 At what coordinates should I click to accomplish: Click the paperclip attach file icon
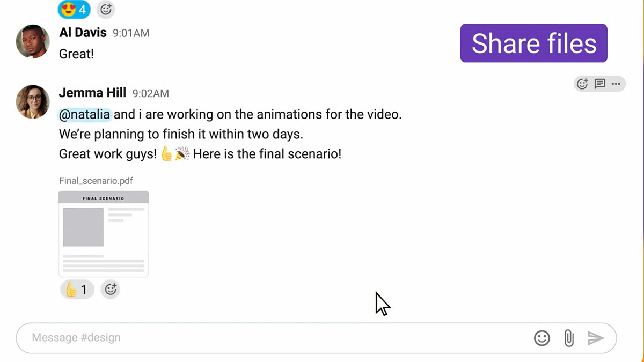(x=569, y=338)
